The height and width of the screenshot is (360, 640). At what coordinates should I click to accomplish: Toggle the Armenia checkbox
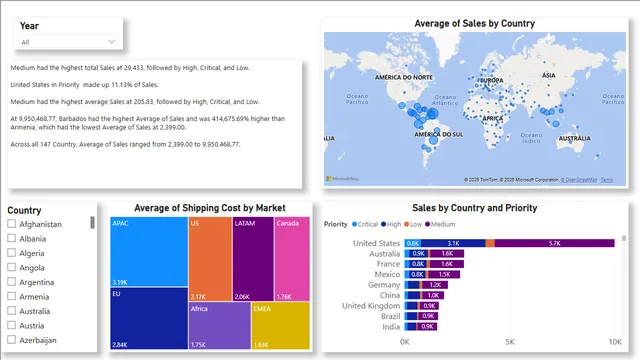click(x=12, y=296)
